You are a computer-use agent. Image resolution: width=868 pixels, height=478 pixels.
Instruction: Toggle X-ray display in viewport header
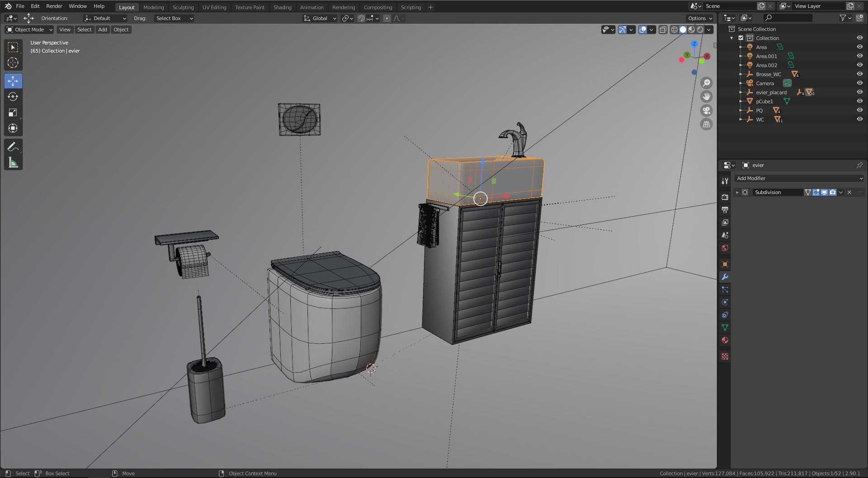point(663,30)
